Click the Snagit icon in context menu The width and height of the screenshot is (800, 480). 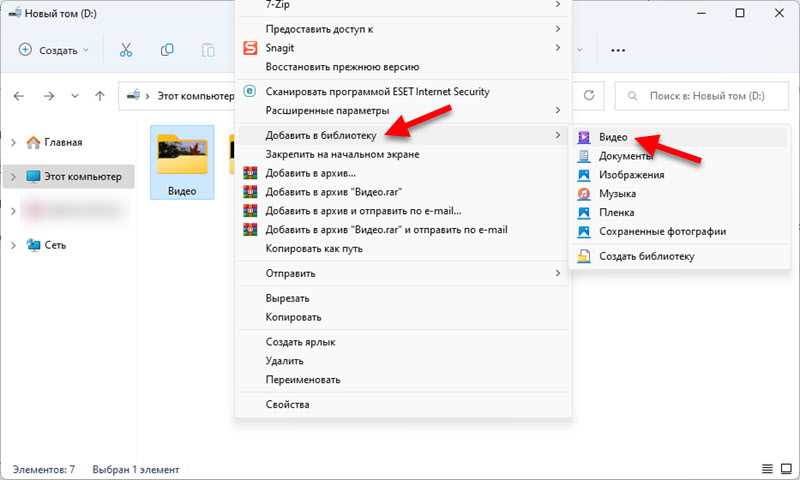(250, 48)
